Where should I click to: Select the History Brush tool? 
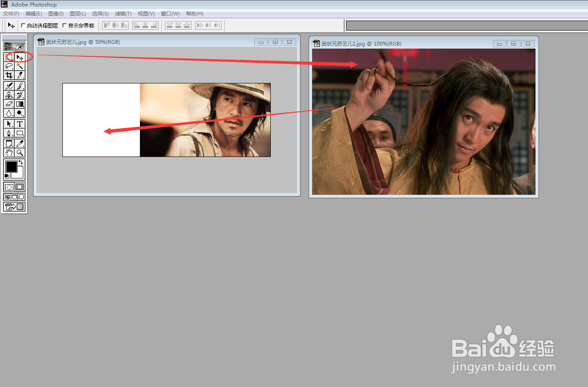pos(20,95)
